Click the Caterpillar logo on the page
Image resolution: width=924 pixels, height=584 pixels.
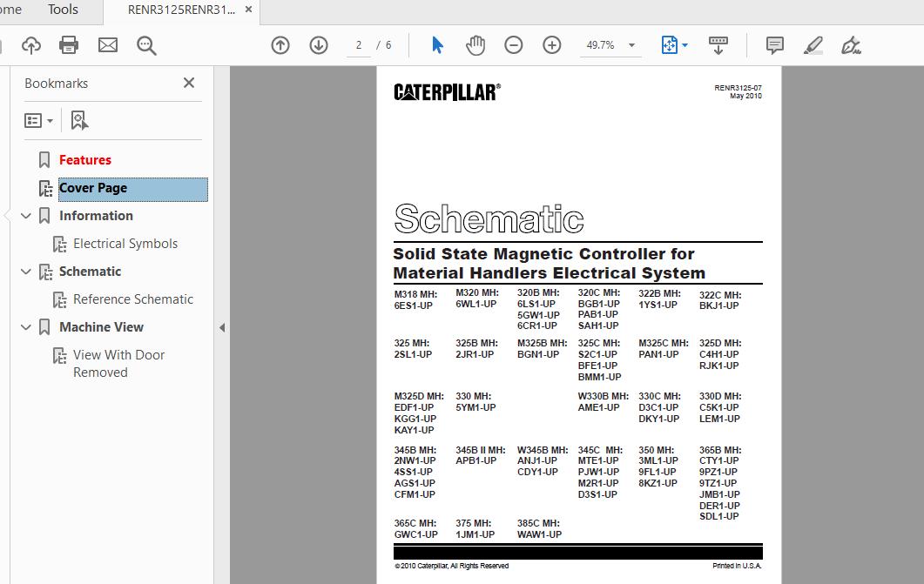(x=448, y=92)
